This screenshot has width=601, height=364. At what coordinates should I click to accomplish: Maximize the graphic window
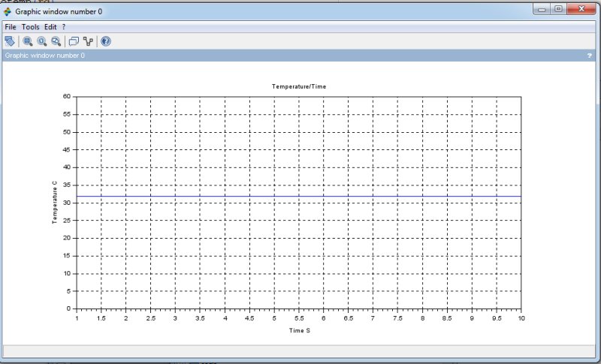558,9
